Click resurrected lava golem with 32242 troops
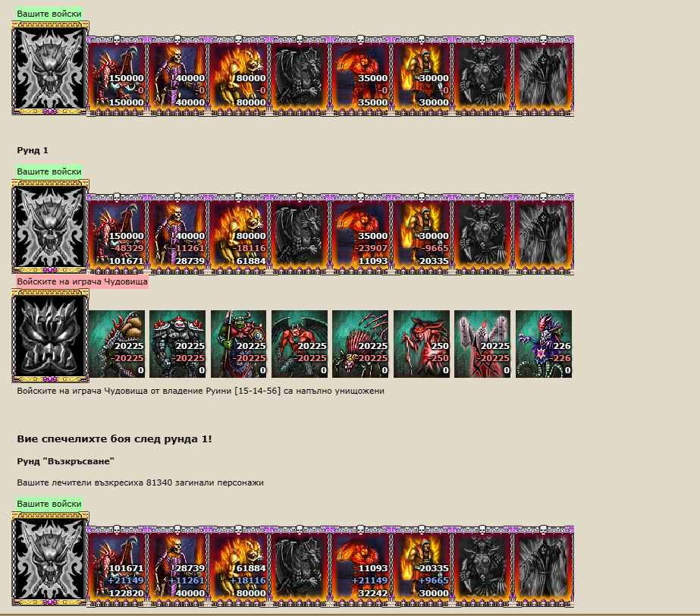 [x=360, y=566]
